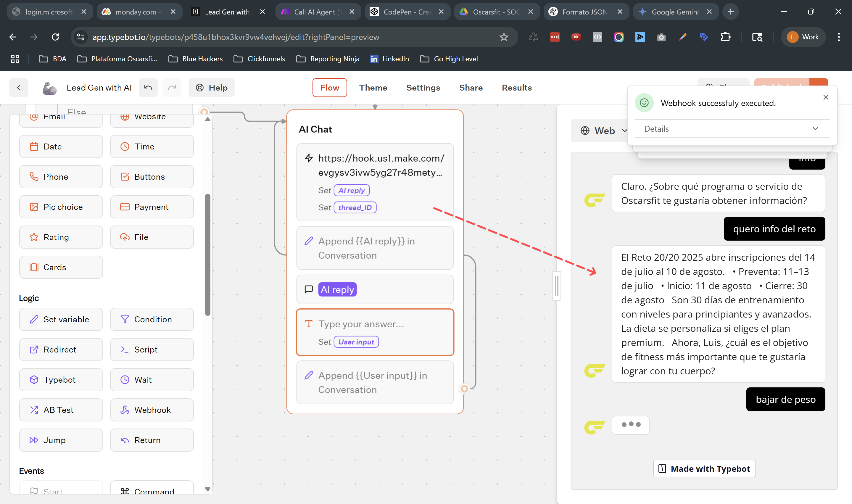The image size is (852, 504).
Task: Open the Help button
Action: point(212,88)
